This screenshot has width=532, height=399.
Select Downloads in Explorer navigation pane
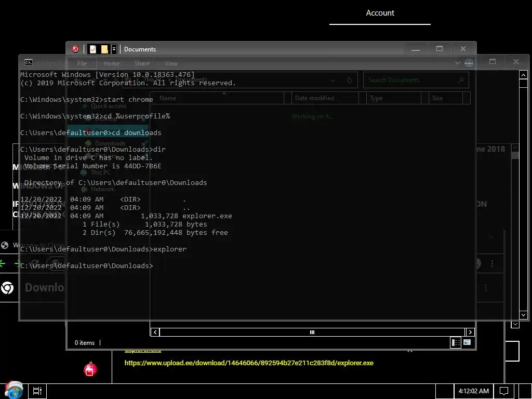click(110, 143)
